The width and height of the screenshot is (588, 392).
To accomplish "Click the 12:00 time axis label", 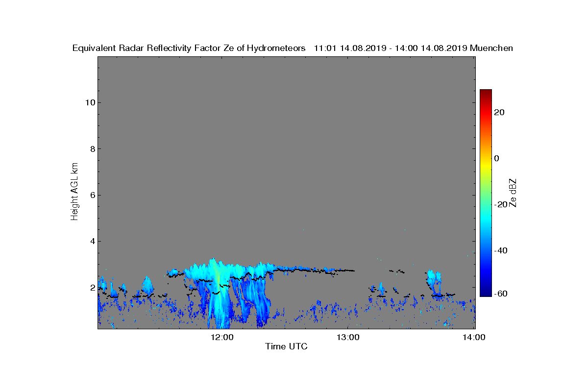I will (x=221, y=337).
